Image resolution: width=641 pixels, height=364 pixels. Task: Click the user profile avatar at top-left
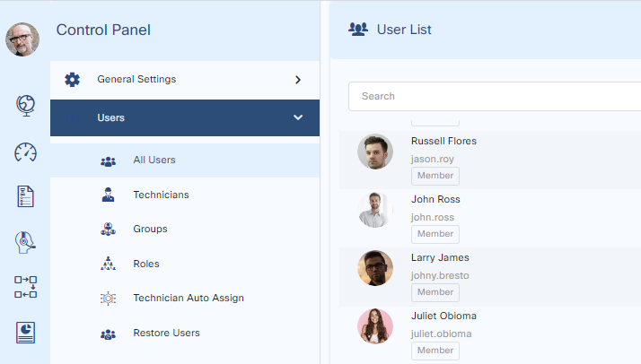tap(22, 39)
